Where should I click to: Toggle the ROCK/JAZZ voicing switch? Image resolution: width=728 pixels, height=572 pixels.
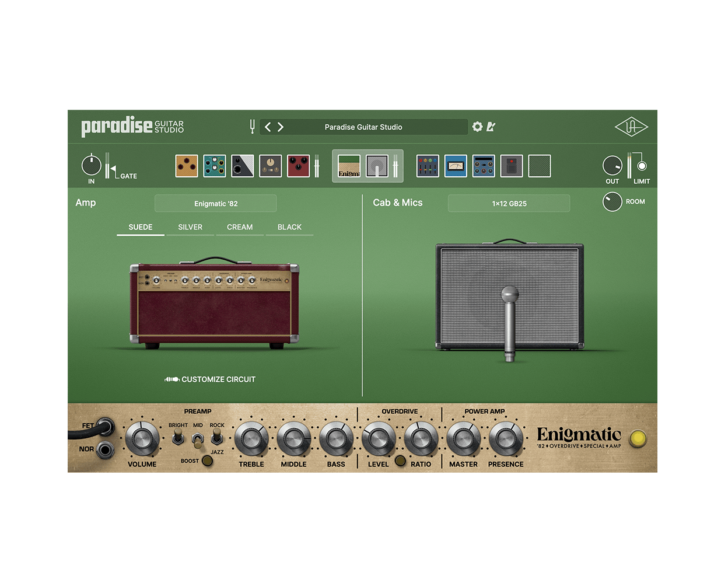[x=216, y=437]
